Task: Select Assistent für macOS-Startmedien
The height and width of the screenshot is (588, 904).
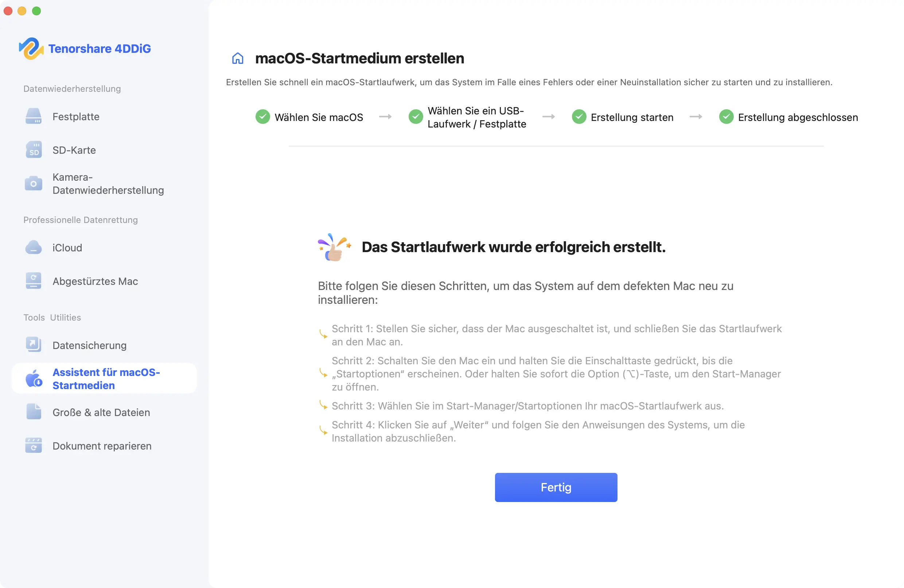Action: pyautogui.click(x=106, y=379)
